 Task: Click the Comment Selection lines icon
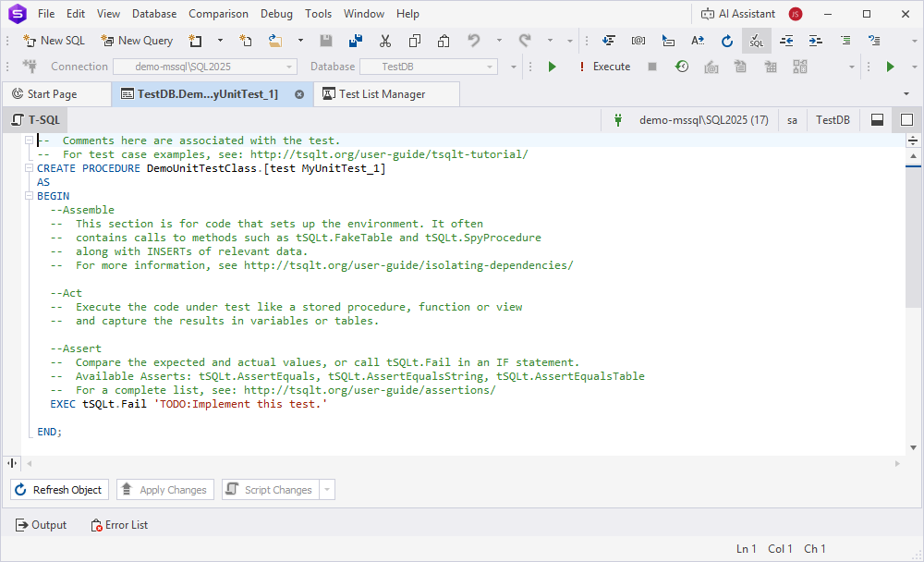845,41
